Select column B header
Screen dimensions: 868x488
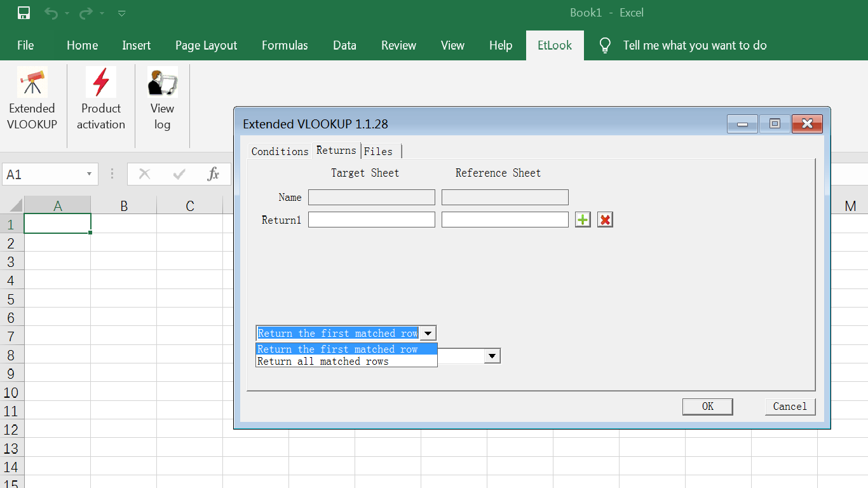point(124,205)
